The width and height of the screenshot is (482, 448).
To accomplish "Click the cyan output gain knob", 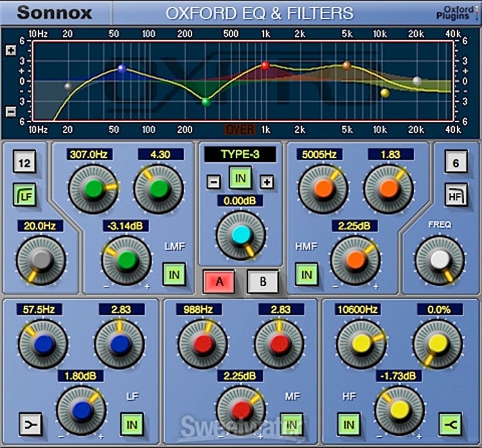I will [x=240, y=235].
